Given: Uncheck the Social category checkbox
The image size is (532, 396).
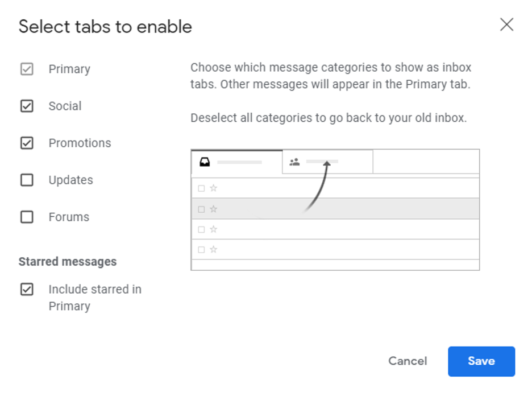Looking at the screenshot, I should (27, 106).
